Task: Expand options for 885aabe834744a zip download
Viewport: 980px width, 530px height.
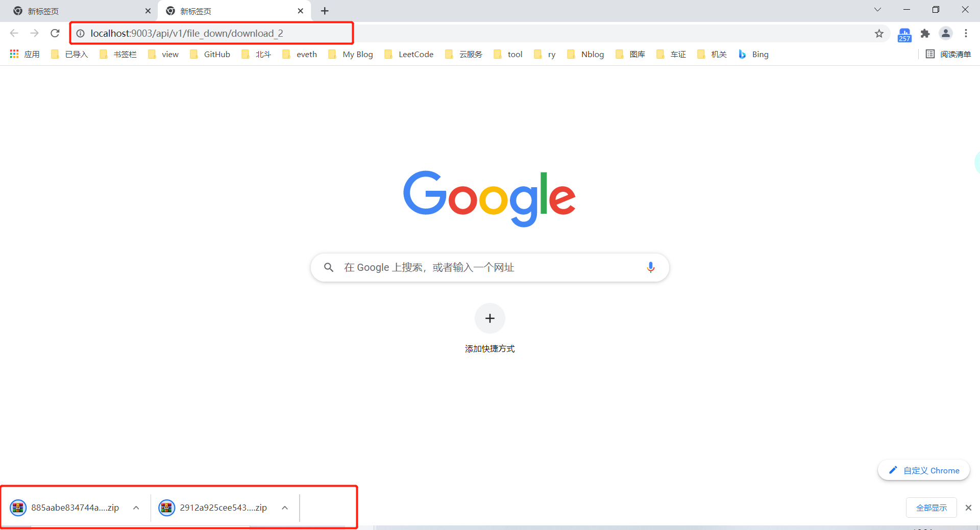Action: (x=136, y=508)
